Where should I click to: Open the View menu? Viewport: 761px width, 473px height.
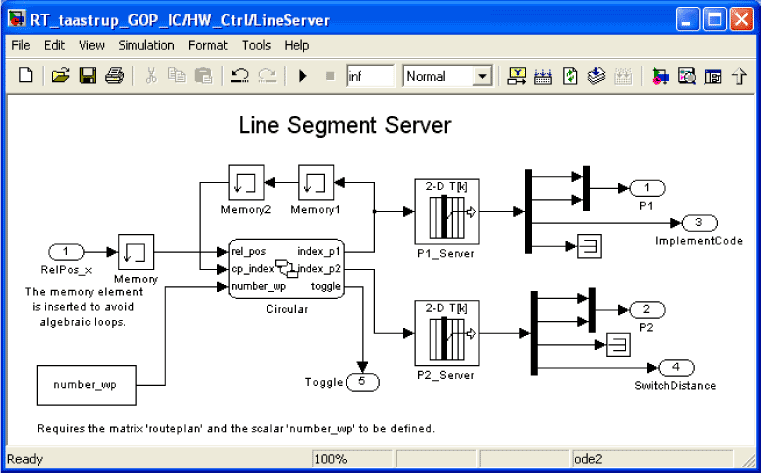point(92,46)
